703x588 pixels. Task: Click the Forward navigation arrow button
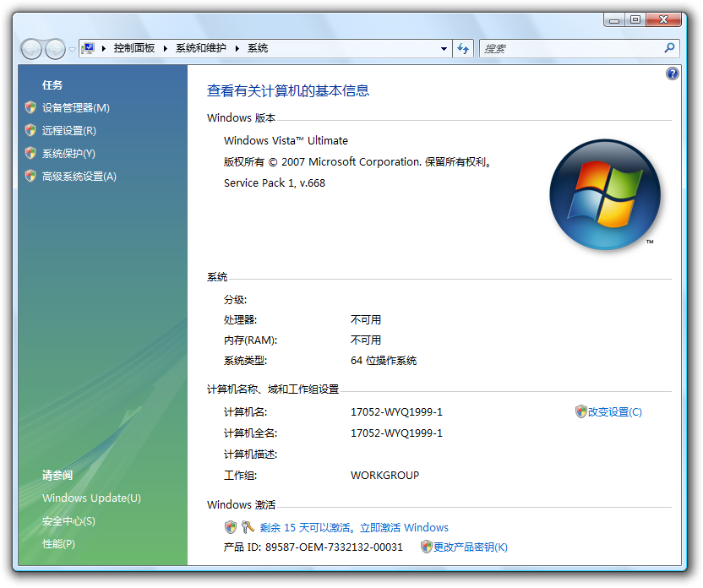pyautogui.click(x=55, y=49)
